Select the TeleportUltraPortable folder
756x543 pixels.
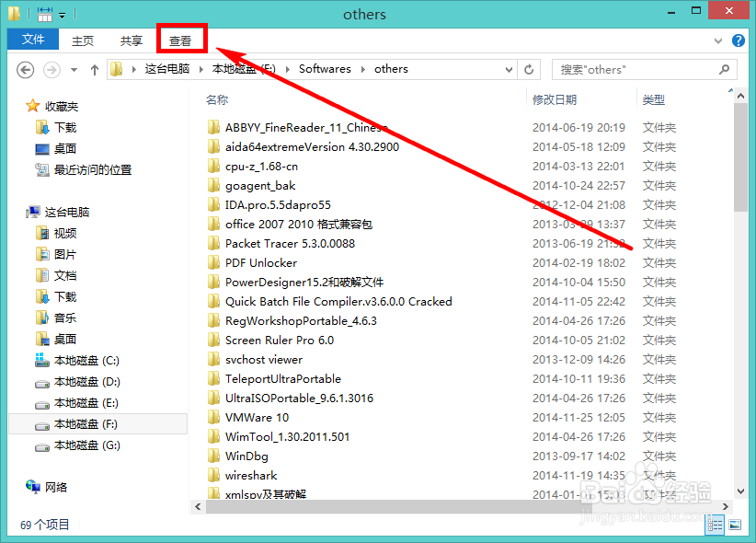pos(283,378)
